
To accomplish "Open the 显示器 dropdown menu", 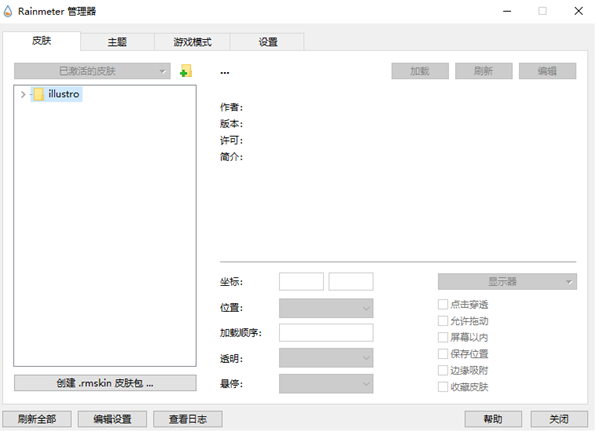I will [507, 282].
